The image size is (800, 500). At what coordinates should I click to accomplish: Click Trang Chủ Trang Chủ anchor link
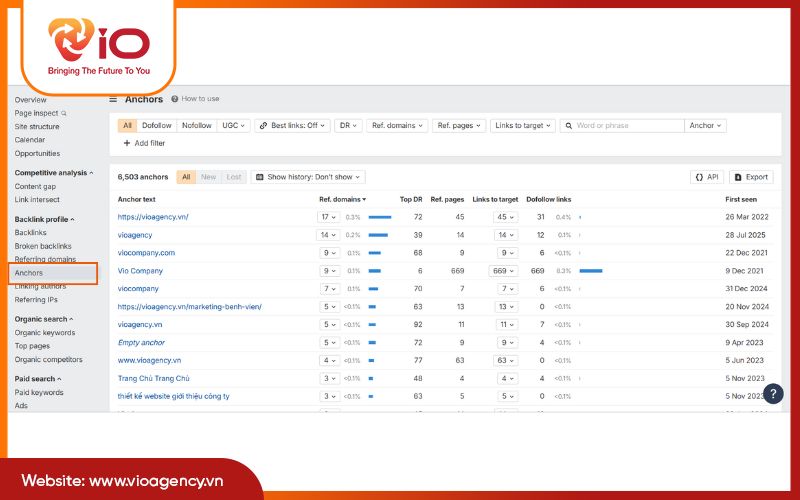[x=153, y=379]
